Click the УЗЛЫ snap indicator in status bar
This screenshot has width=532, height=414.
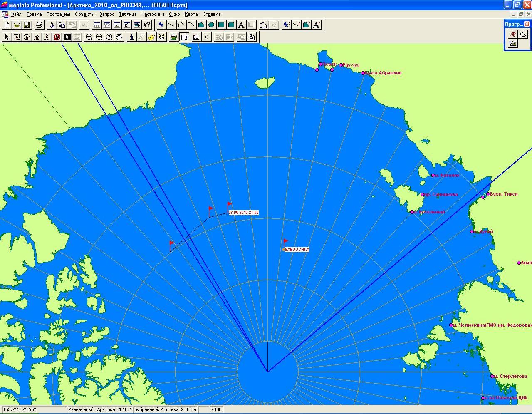click(216, 410)
